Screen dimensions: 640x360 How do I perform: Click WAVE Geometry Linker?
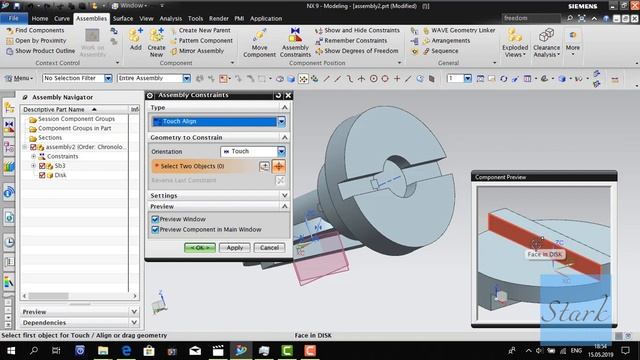tap(458, 30)
